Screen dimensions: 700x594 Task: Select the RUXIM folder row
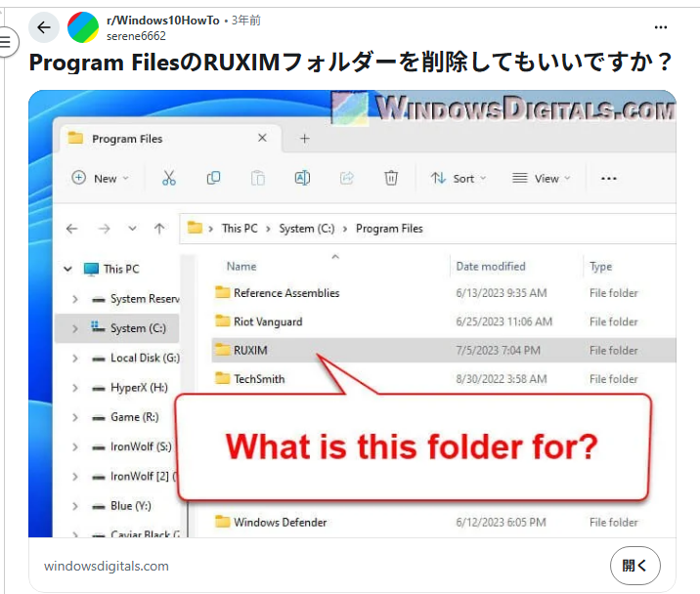[444, 350]
